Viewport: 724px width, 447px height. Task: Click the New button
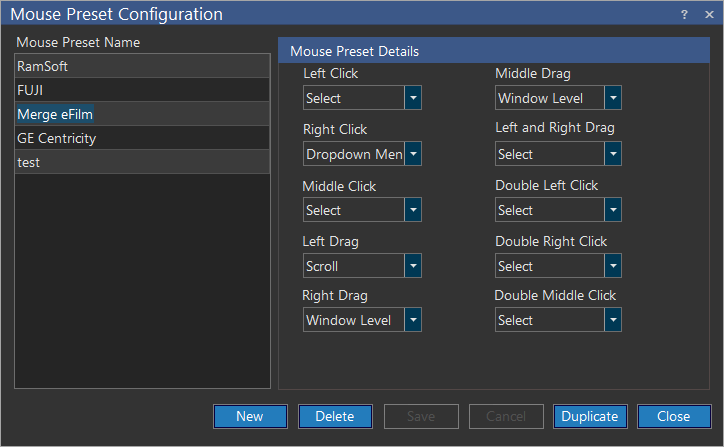(250, 417)
